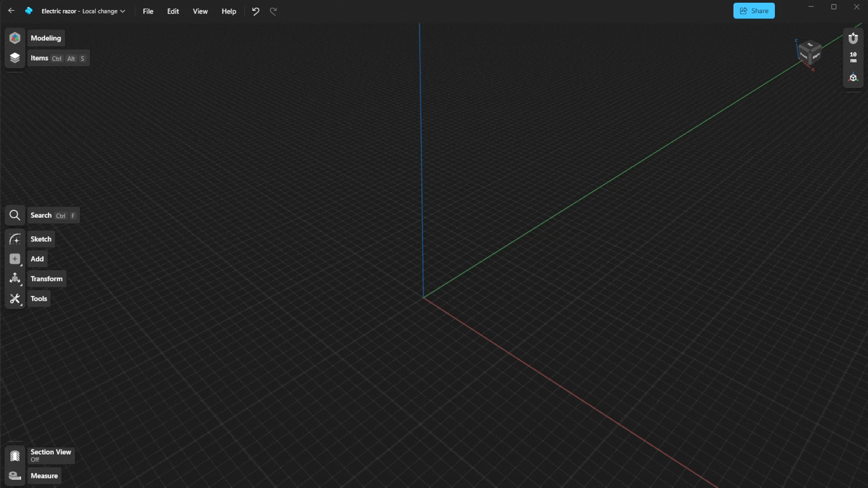The image size is (868, 488).
Task: Open the Items panel icon
Action: pyautogui.click(x=15, y=58)
